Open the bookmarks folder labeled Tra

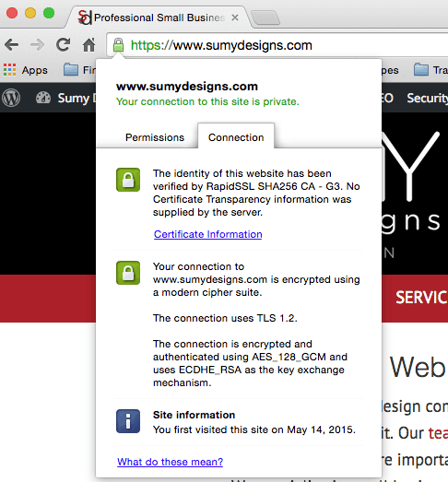[x=430, y=70]
